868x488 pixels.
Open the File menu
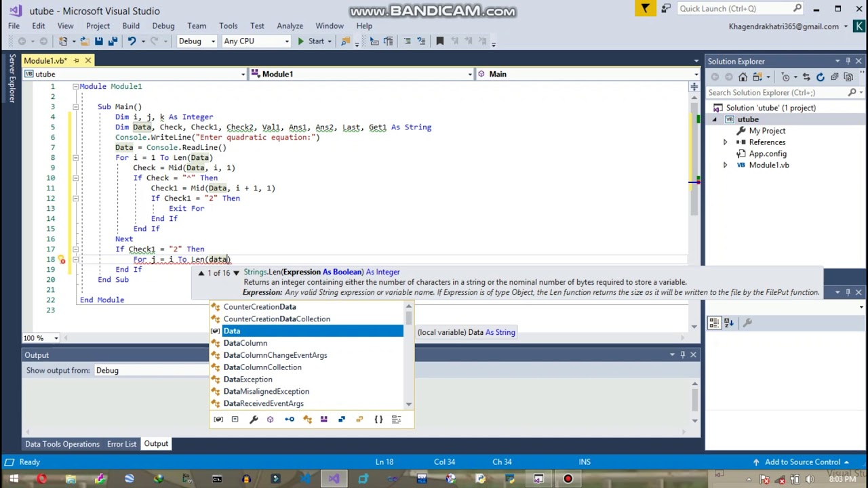coord(14,26)
